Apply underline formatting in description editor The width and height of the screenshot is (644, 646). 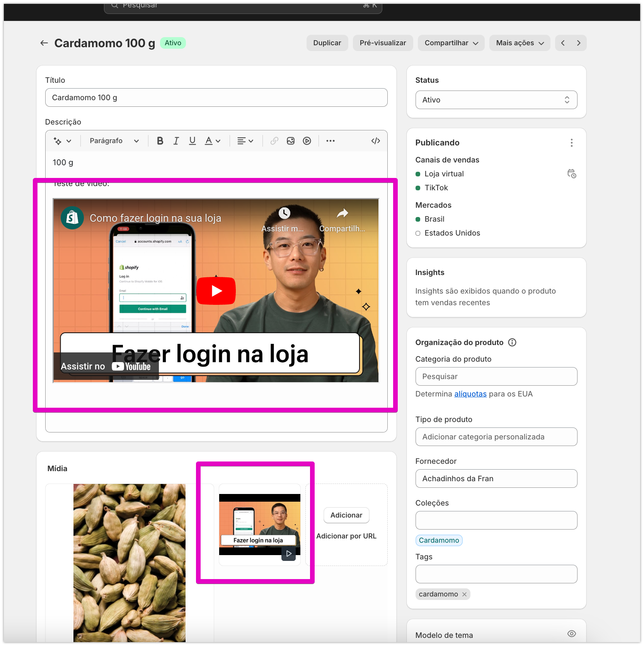tap(192, 141)
